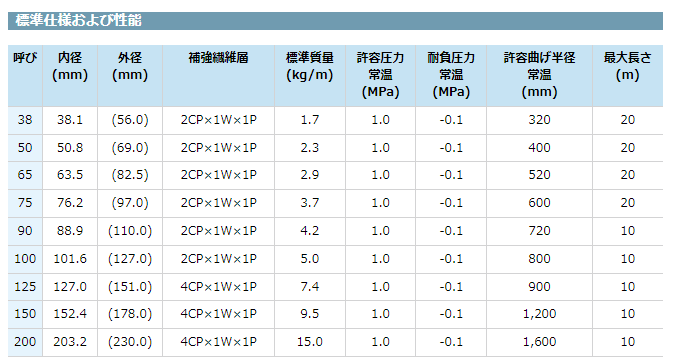Select the row label 38
This screenshot has height=361, width=675.
coord(25,120)
